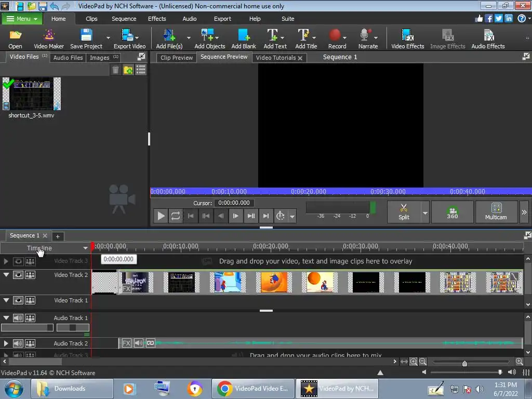Mute Audio Track 1 speaker icon
The width and height of the screenshot is (532, 399).
click(18, 318)
